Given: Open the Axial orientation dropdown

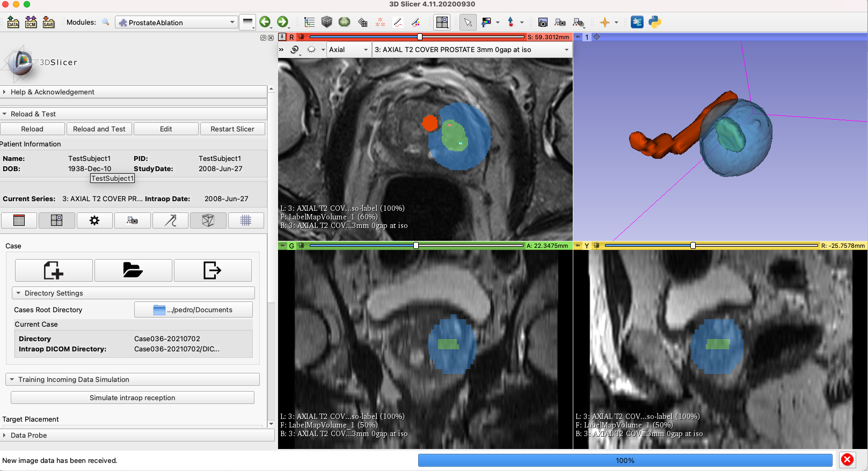Looking at the screenshot, I should pyautogui.click(x=348, y=50).
